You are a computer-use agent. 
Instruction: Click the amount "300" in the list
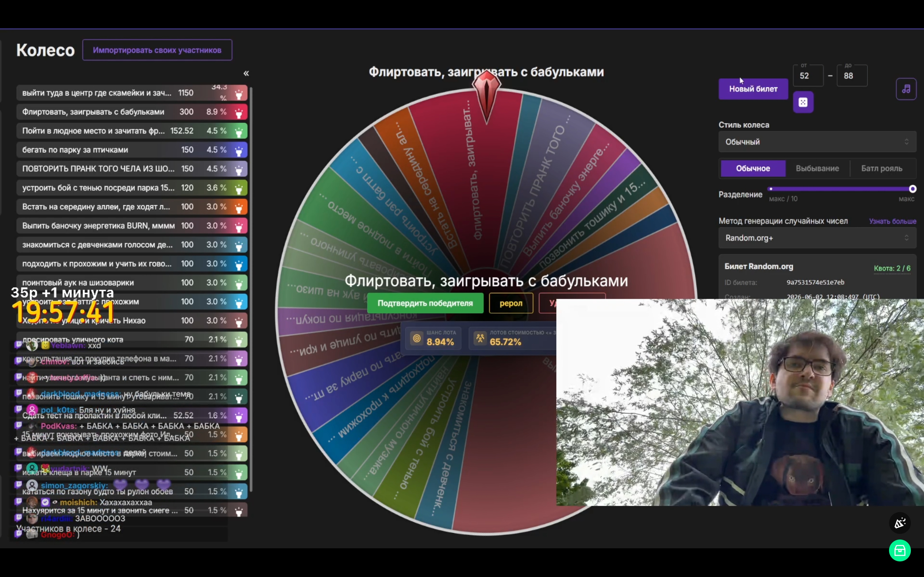[x=187, y=112]
